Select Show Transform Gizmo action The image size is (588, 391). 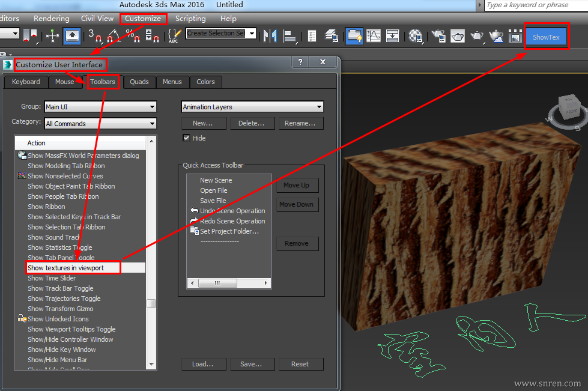(80, 309)
